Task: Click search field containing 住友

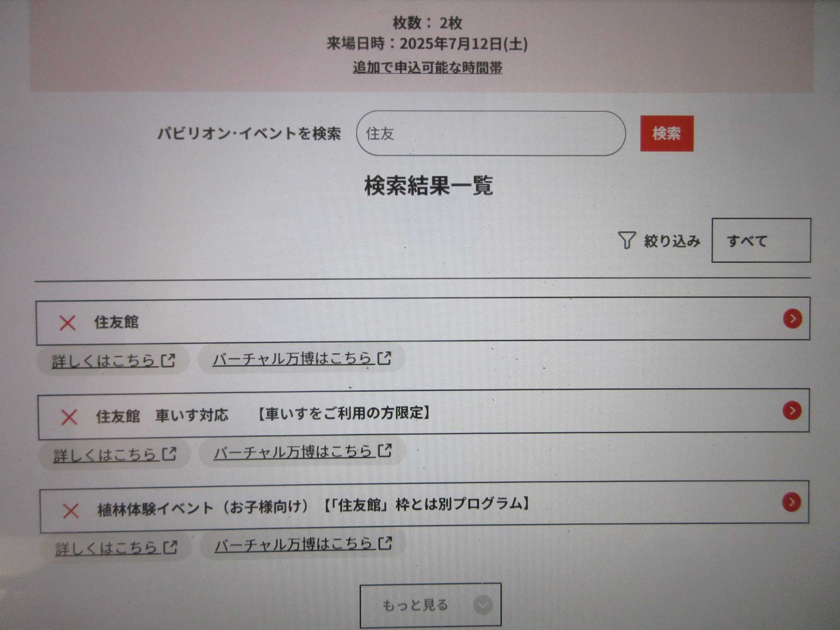Action: tap(491, 133)
